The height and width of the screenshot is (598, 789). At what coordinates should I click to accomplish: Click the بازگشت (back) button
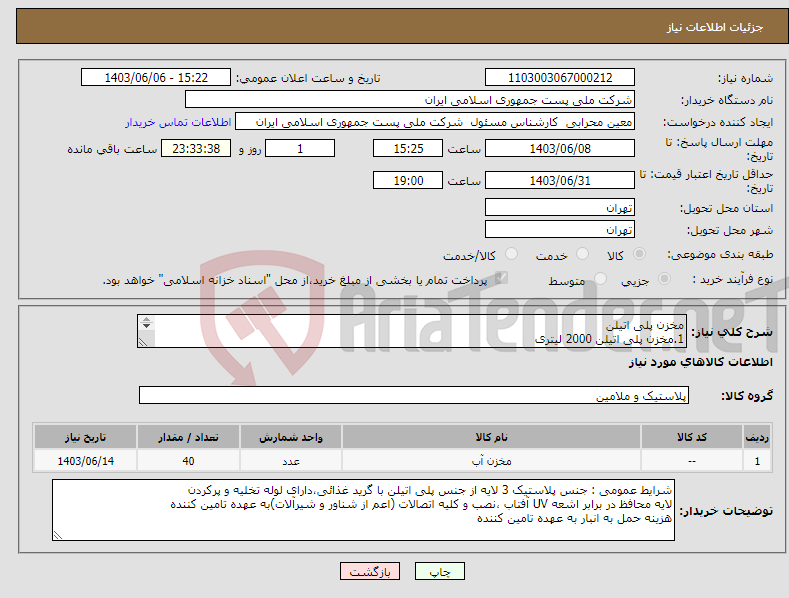click(370, 571)
